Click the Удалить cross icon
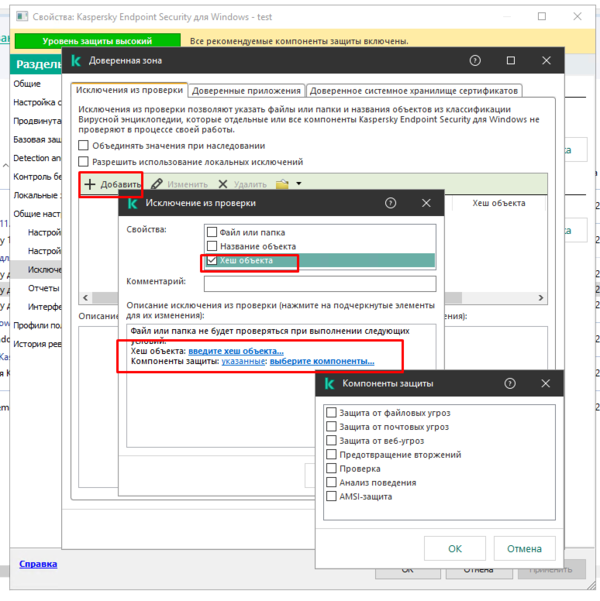 222,185
